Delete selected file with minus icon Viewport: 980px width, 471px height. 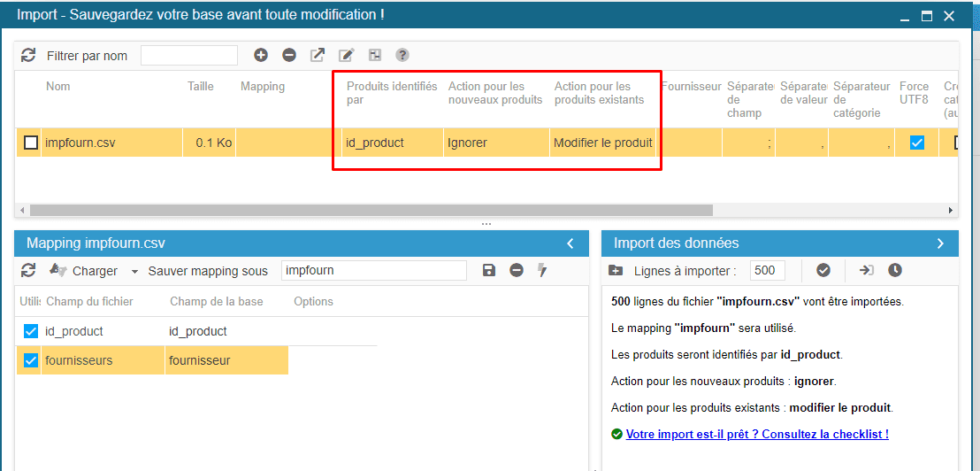(289, 55)
